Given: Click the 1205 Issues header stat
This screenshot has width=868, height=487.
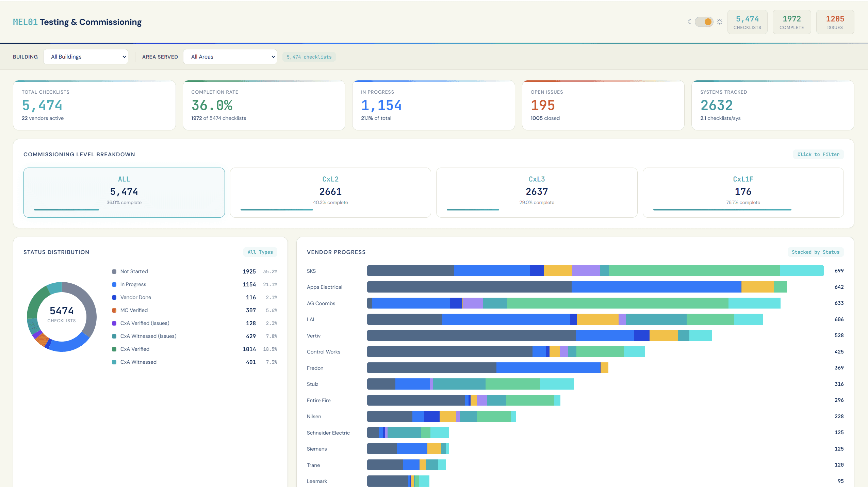Looking at the screenshot, I should pyautogui.click(x=835, y=22).
